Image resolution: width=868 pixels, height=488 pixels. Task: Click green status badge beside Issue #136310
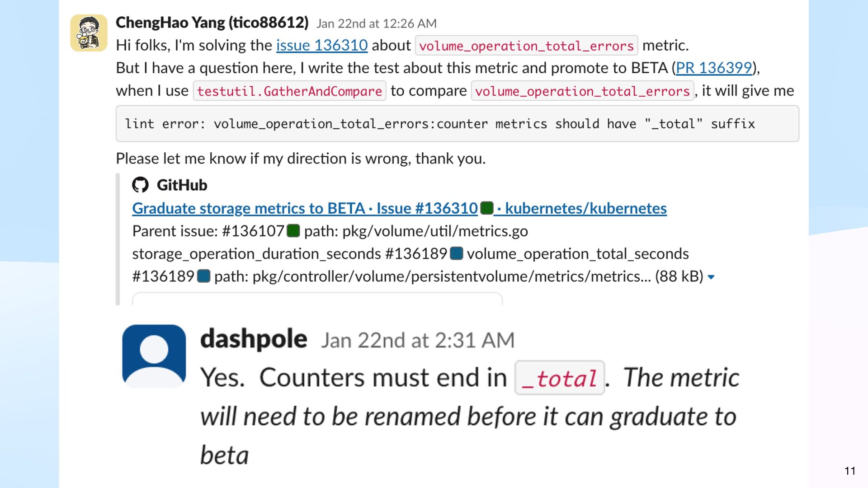pyautogui.click(x=486, y=208)
